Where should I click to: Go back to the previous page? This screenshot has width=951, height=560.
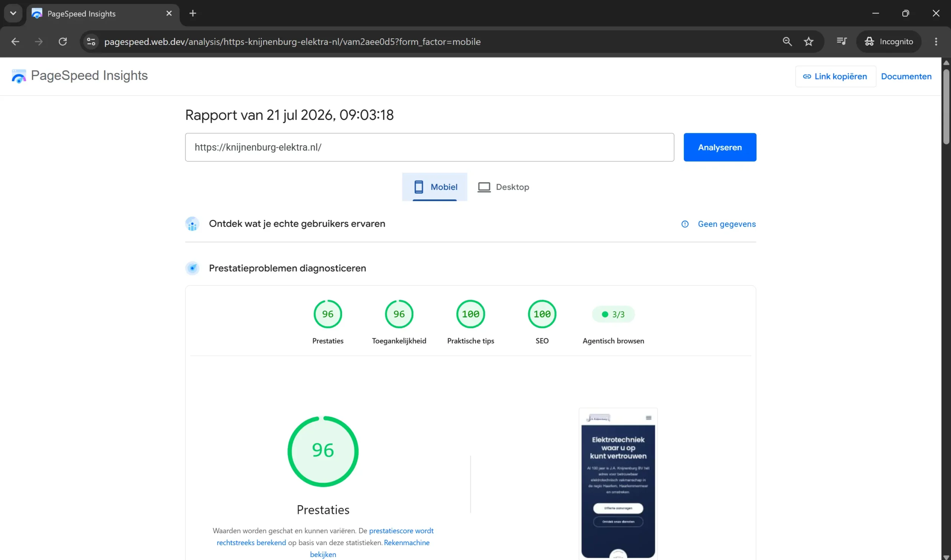pos(15,42)
